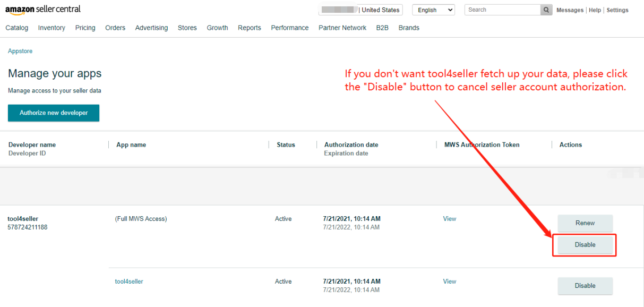This screenshot has height=307, width=644.
Task: Open the Brands menu
Action: [409, 28]
